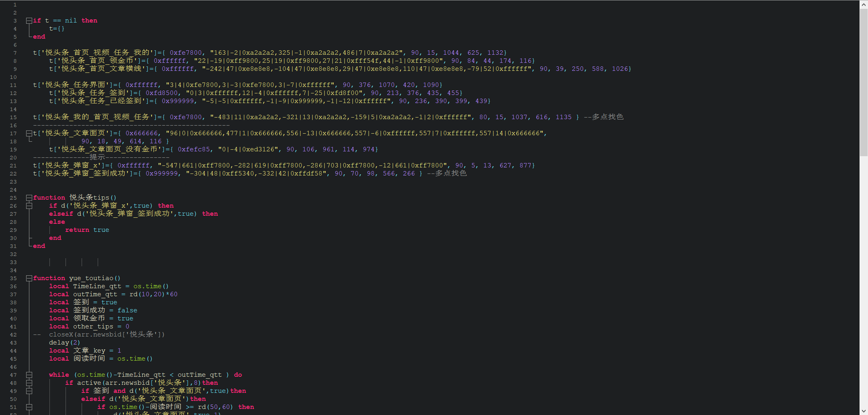868x415 pixels.
Task: Collapse the 'if d(悦头条_弹窗_x' block fold
Action: tap(29, 206)
